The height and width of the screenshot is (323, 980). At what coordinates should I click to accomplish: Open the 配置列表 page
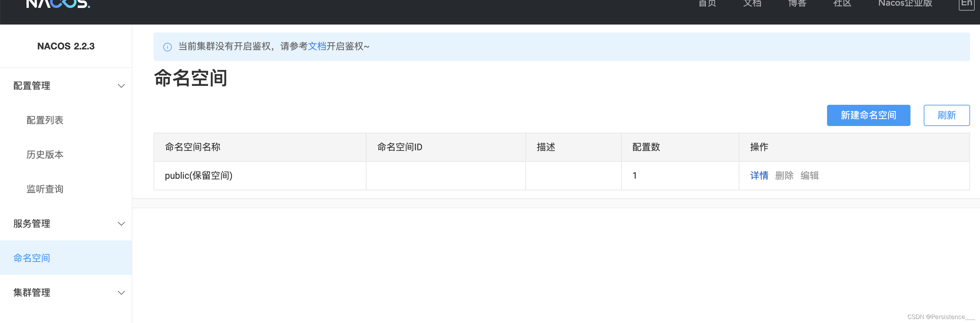coord(45,120)
